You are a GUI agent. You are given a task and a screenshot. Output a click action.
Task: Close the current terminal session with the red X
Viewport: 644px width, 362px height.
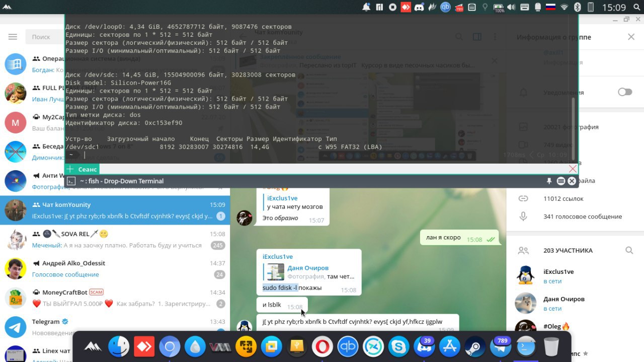(573, 169)
